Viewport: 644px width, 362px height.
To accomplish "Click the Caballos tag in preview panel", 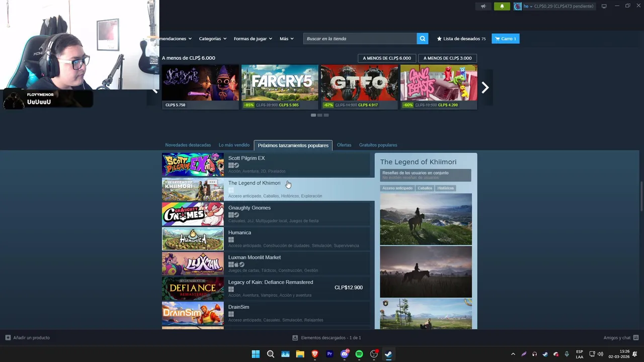I will tap(425, 188).
